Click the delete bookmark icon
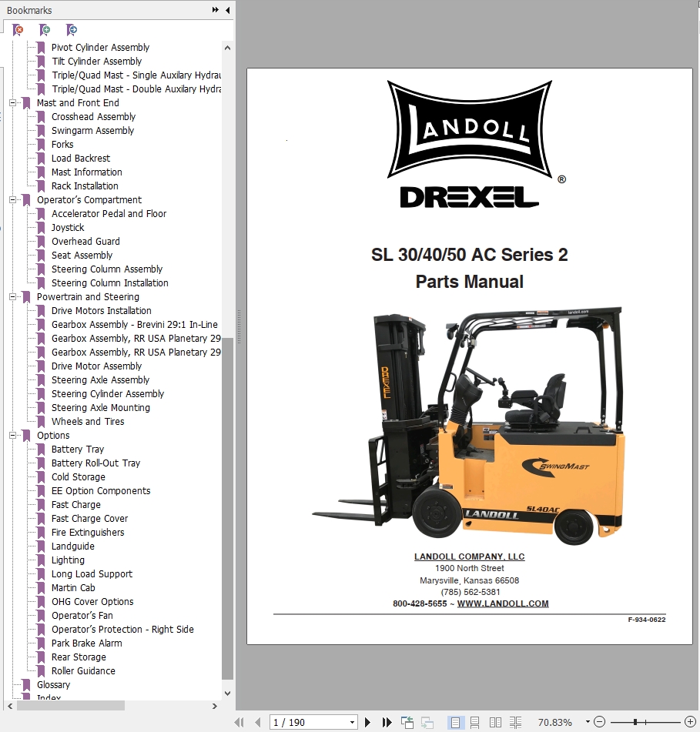 point(18,30)
